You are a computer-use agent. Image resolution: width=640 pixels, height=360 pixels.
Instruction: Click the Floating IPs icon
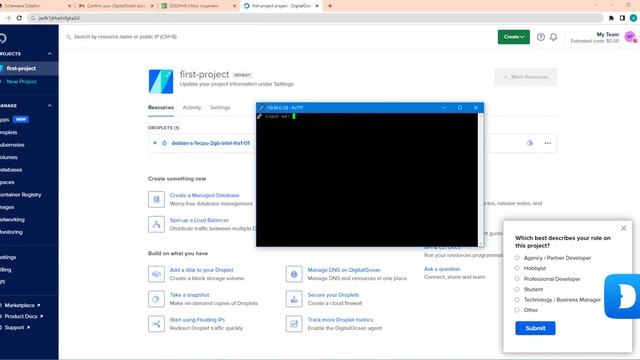click(x=156, y=324)
